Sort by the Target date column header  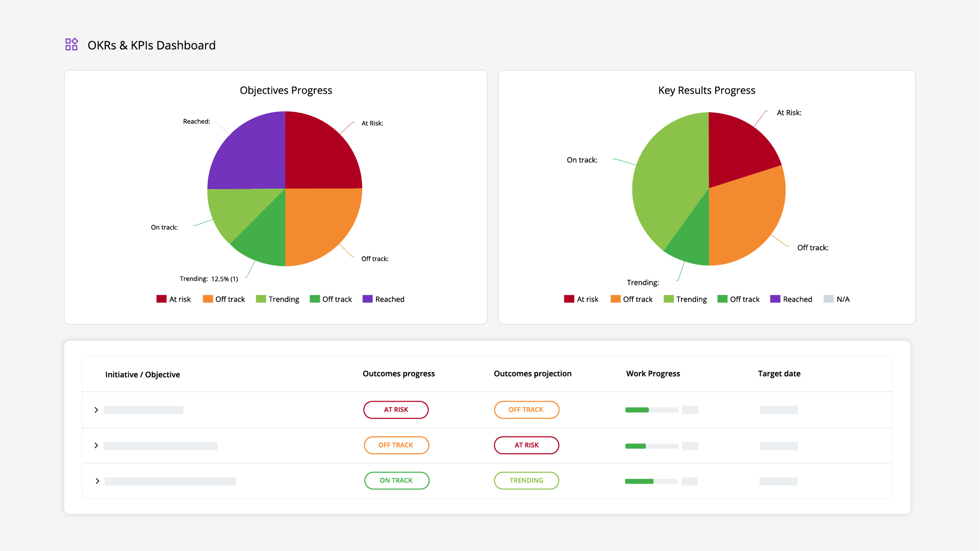click(779, 374)
